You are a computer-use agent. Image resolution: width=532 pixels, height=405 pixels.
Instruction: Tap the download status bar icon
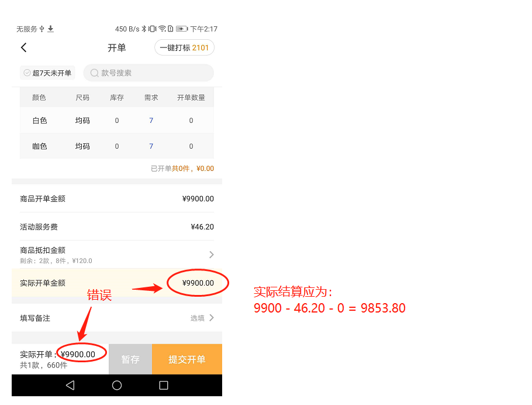click(x=50, y=29)
